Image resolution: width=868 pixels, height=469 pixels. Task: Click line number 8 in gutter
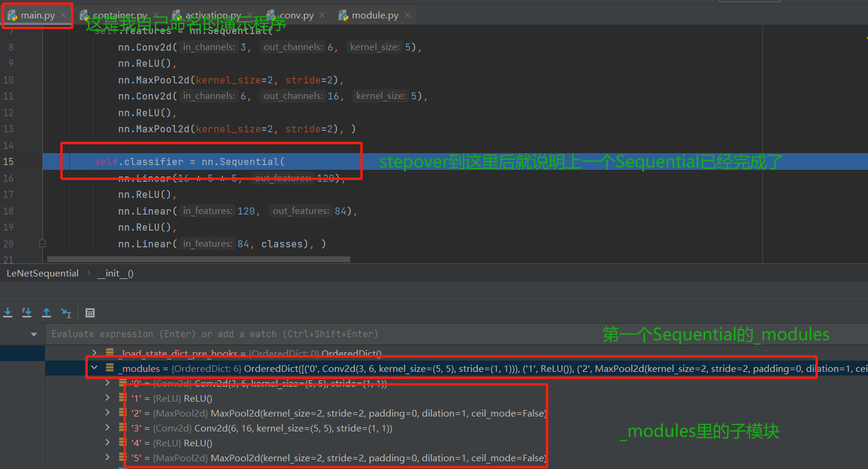pos(11,47)
